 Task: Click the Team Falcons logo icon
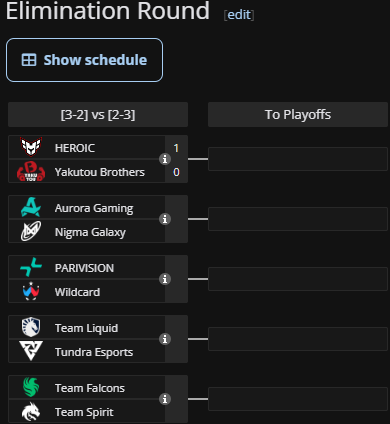pos(31,387)
